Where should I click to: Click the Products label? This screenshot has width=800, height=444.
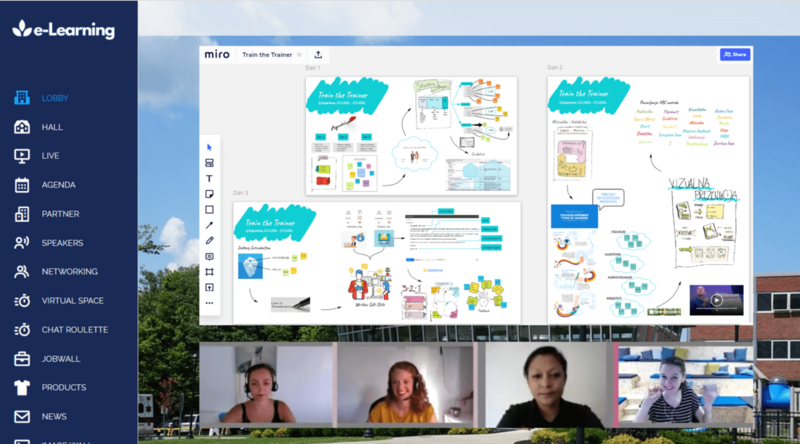point(64,387)
